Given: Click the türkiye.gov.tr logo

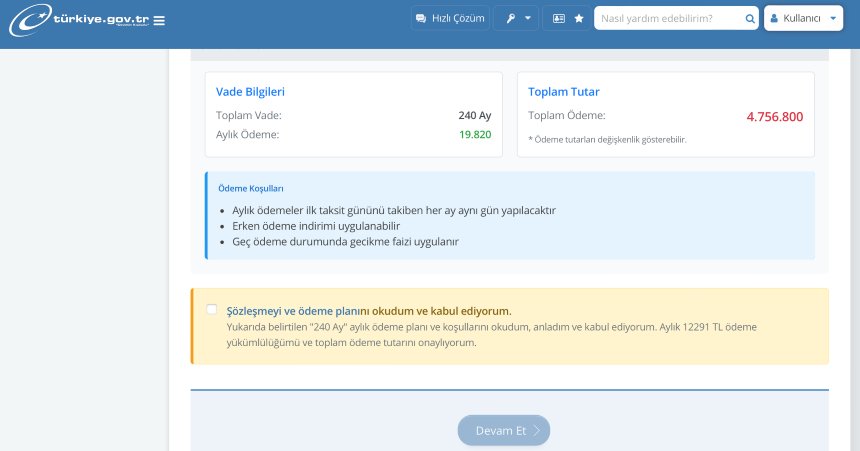Looking at the screenshot, I should (x=80, y=20).
